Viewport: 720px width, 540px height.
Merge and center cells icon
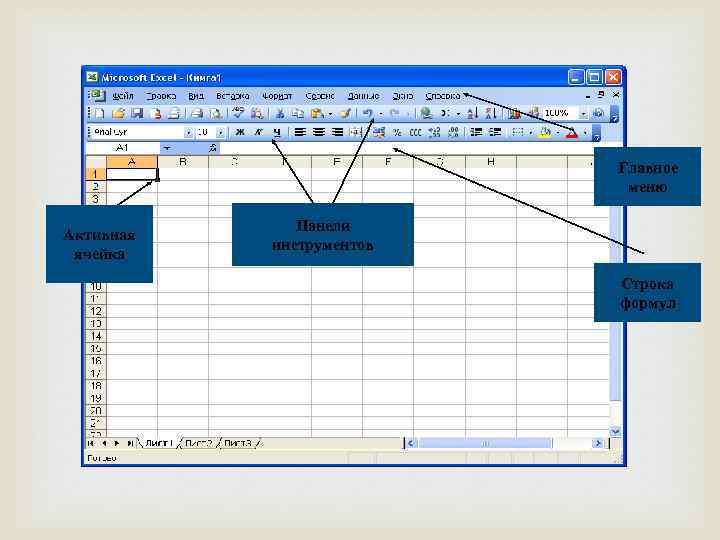pyautogui.click(x=355, y=133)
